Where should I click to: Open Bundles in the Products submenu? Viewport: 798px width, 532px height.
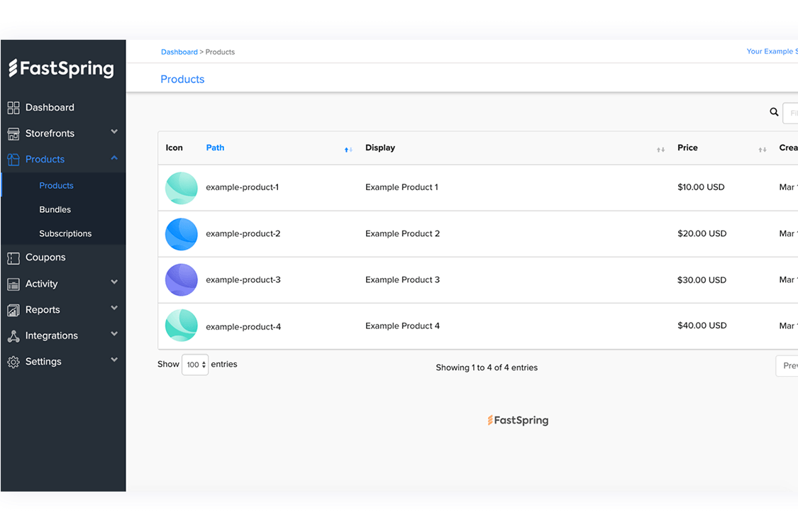tap(55, 210)
